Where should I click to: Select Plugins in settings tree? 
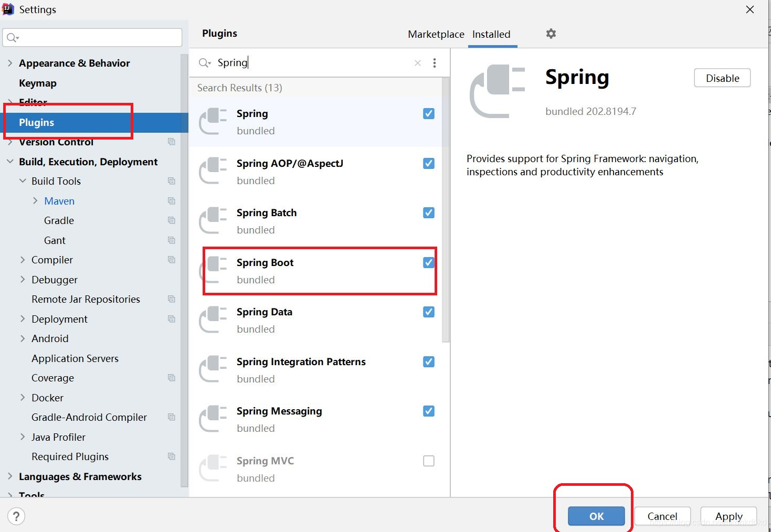point(94,122)
